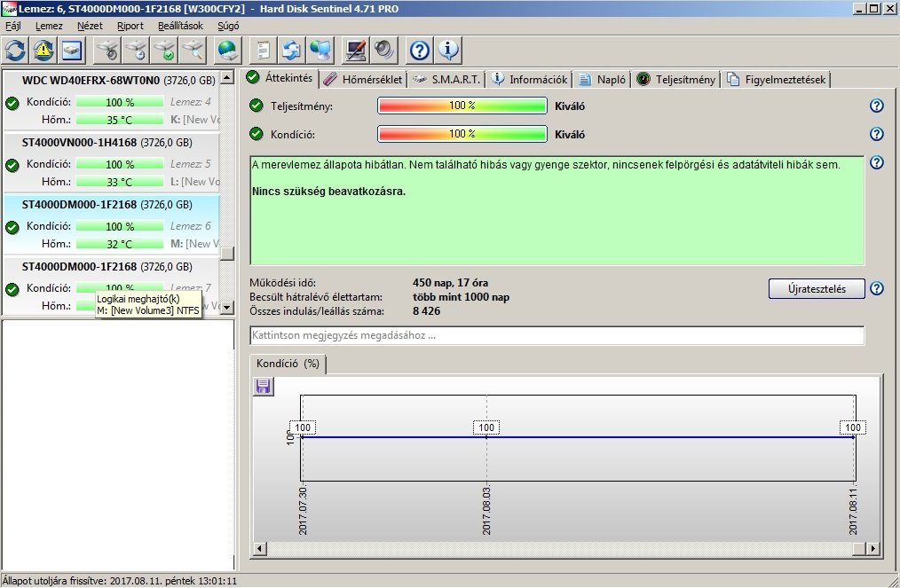This screenshot has height=588, width=900.
Task: Click the help icon beside Kondíció bar
Action: 876,134
